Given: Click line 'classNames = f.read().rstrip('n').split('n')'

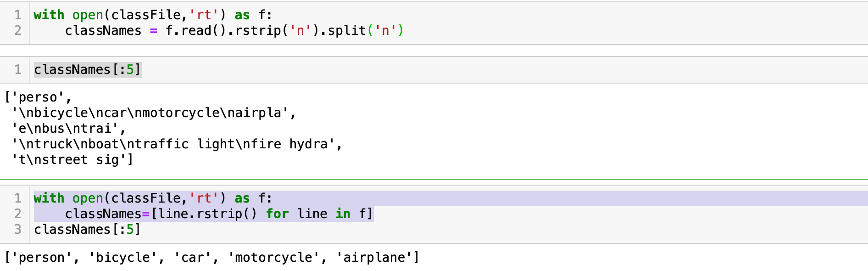Looking at the screenshot, I should click(234, 30).
